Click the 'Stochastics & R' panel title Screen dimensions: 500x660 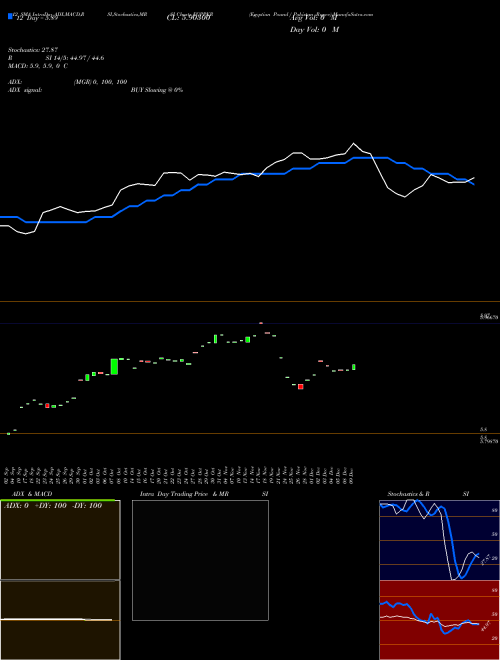408,494
